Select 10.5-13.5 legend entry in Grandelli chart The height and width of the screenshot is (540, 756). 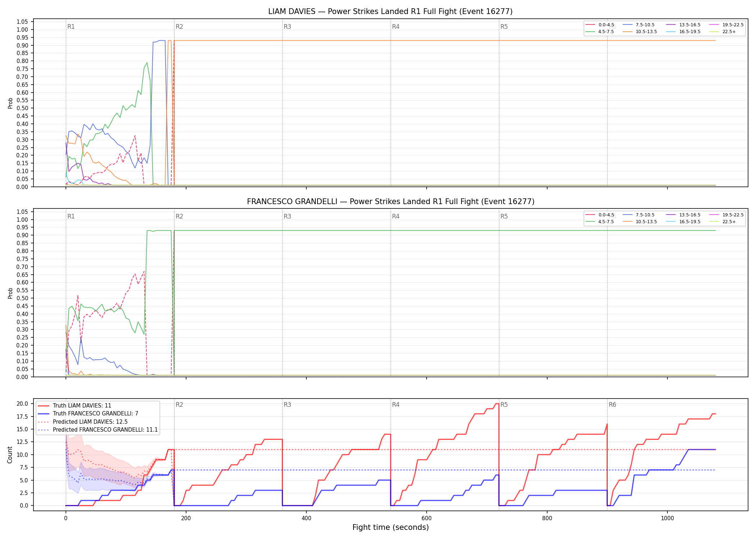(640, 222)
